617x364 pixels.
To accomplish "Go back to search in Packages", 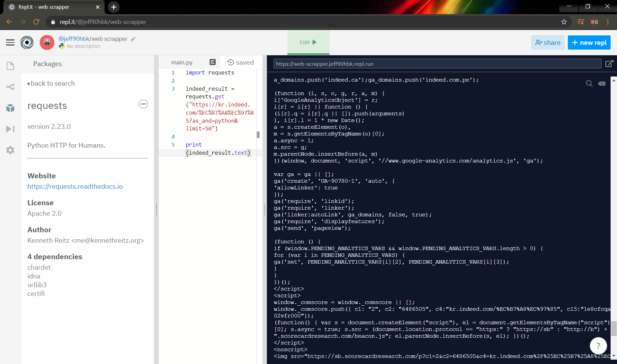I will [51, 83].
